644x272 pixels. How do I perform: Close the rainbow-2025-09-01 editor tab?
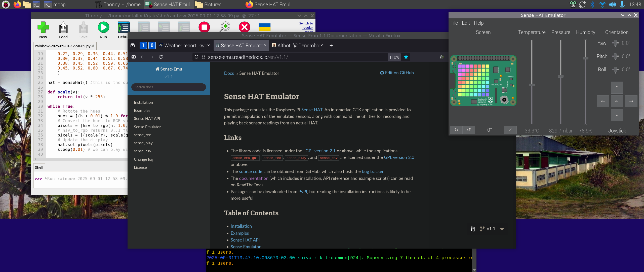click(93, 46)
